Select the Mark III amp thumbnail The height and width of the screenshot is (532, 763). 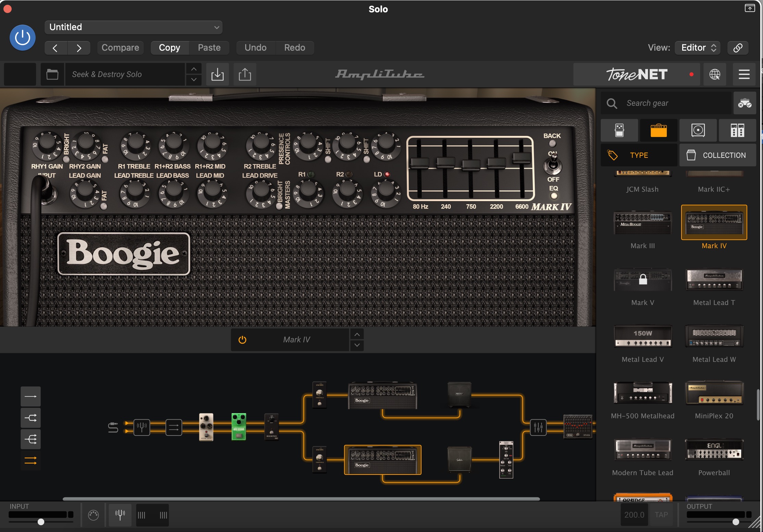pos(643,223)
